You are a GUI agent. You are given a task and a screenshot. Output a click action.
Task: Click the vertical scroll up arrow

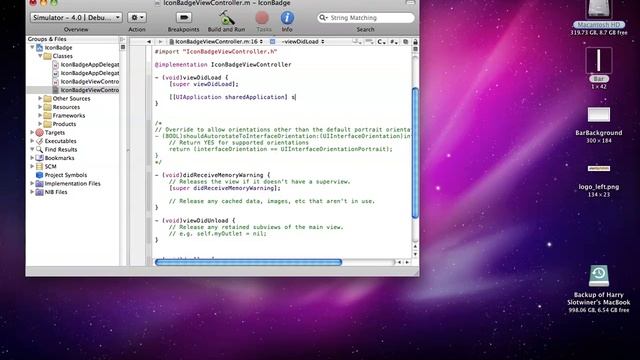(415, 247)
